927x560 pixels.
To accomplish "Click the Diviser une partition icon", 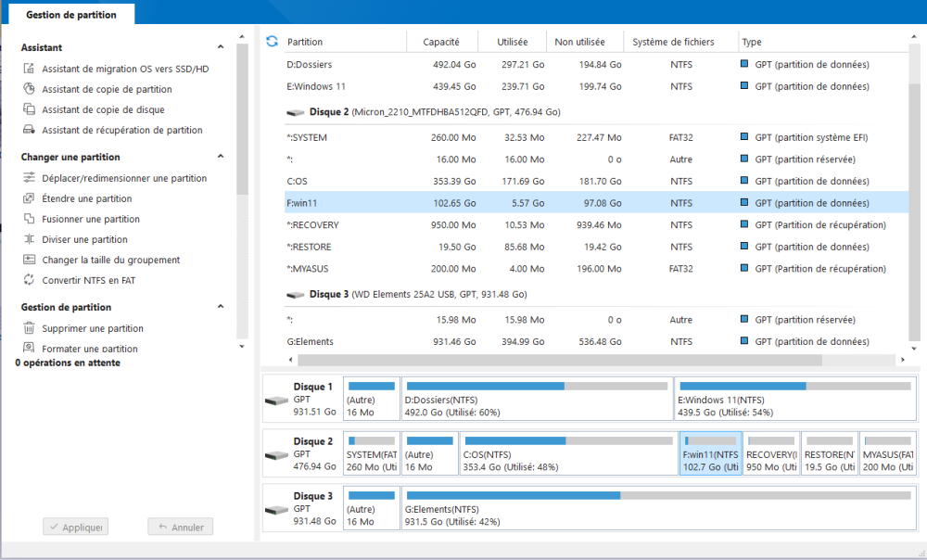I will click(29, 239).
